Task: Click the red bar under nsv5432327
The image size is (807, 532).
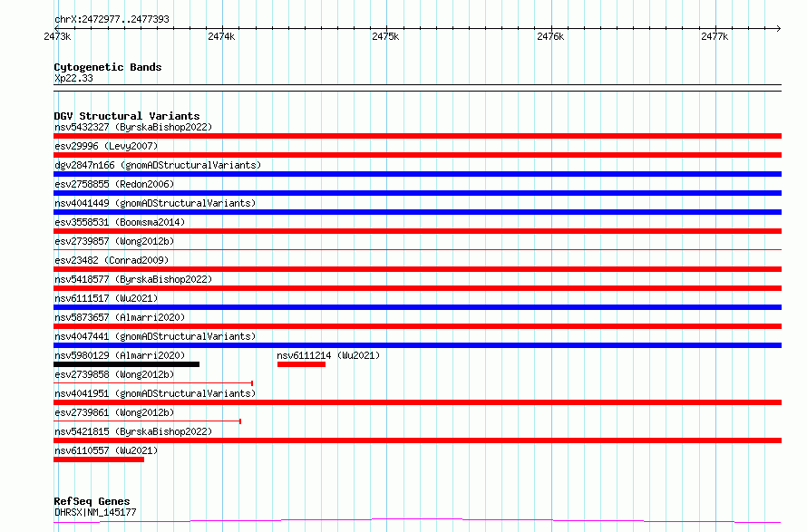Action: (x=417, y=136)
